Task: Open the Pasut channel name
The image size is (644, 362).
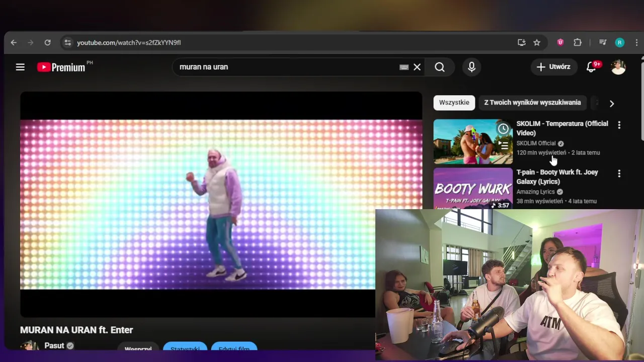Action: (x=54, y=345)
